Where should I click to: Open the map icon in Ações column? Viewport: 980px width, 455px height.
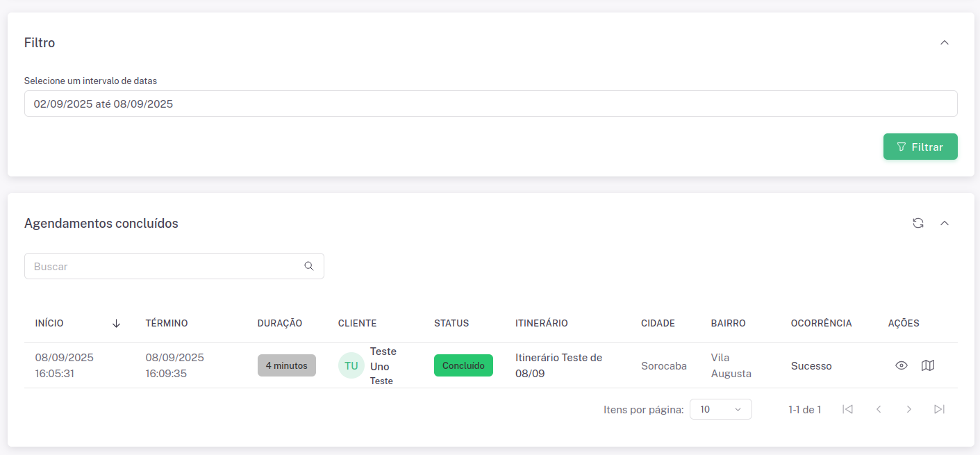coord(928,365)
